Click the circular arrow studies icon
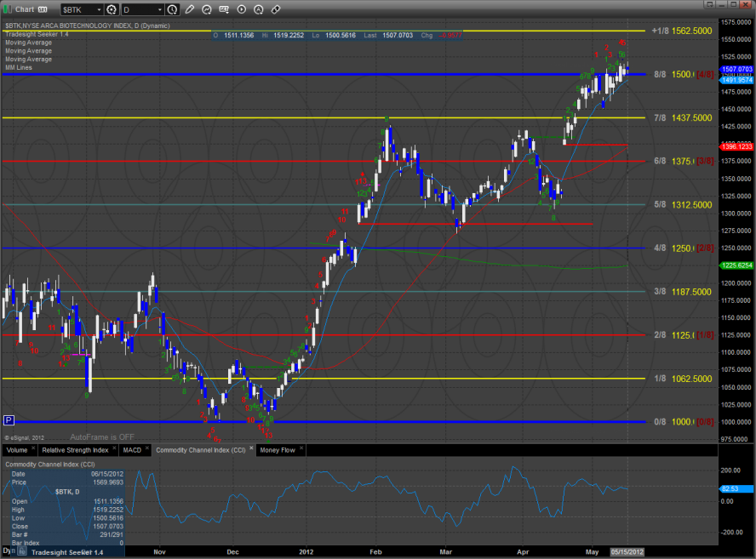The width and height of the screenshot is (756, 559). click(x=208, y=9)
